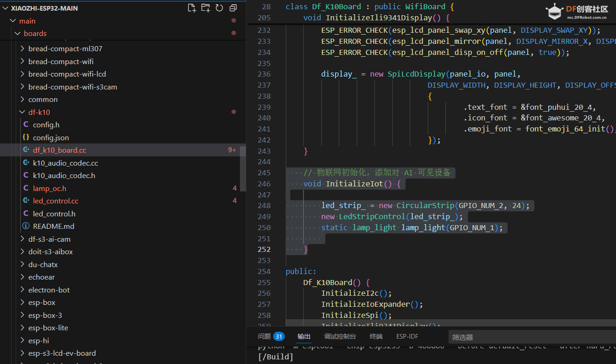Expand the bread-compact-wifi-lcd folder
Image resolution: width=616 pixels, height=364 pixels.
coord(23,74)
